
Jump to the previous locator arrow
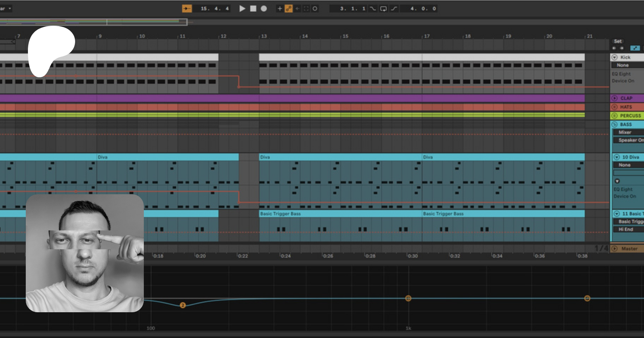point(614,48)
